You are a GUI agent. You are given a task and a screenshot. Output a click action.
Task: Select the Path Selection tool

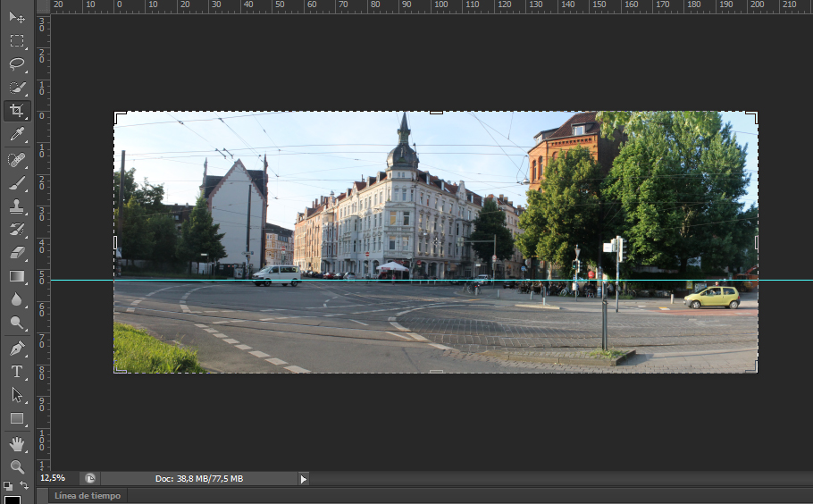17,395
